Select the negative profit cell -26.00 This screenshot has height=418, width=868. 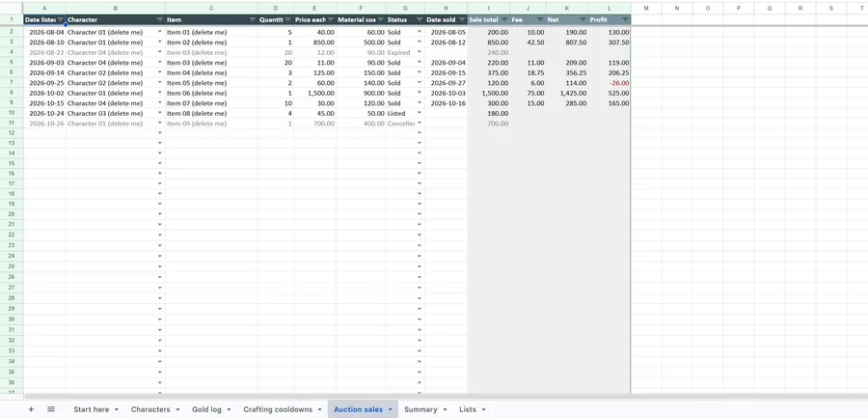click(610, 83)
